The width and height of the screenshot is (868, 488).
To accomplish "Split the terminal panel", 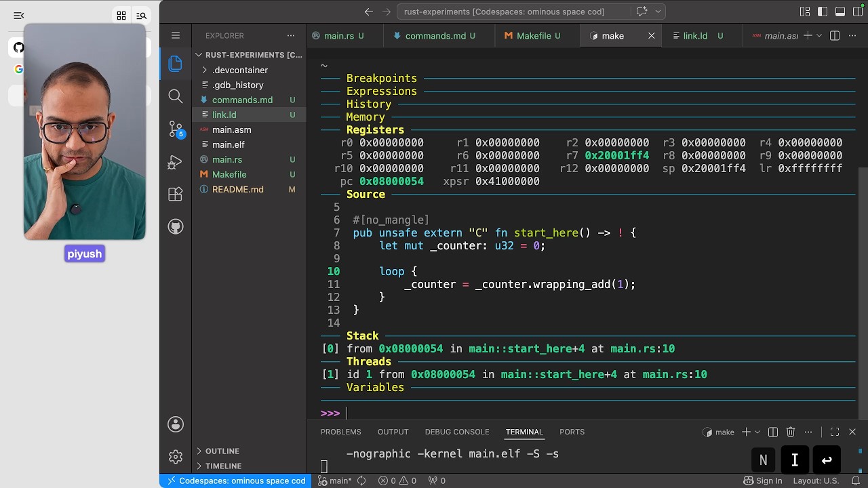I will [x=772, y=432].
